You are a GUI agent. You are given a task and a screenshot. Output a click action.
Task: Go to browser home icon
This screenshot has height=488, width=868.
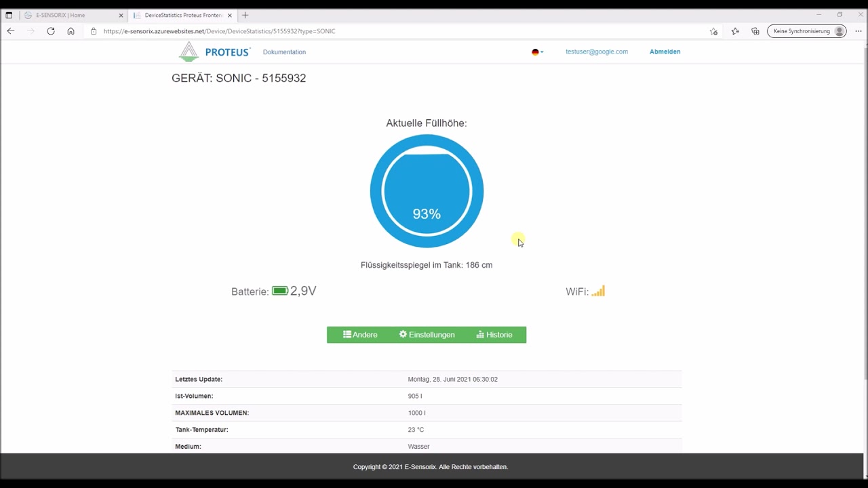click(x=71, y=31)
